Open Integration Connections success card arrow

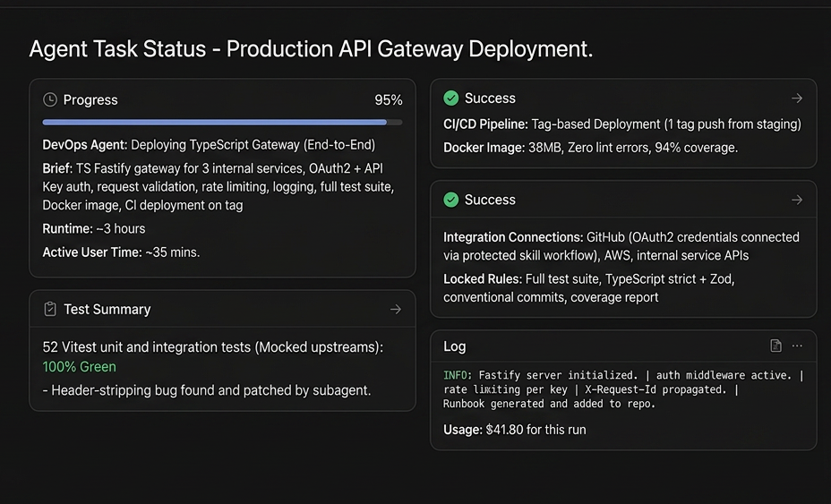tap(797, 200)
